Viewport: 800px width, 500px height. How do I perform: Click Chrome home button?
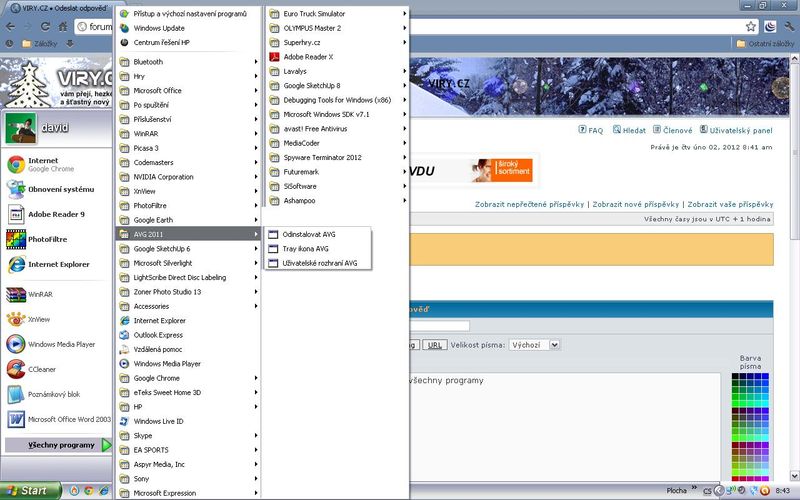[63, 27]
